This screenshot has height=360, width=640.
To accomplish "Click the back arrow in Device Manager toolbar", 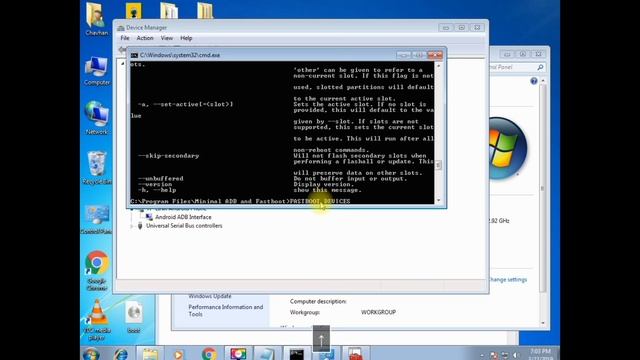I will tap(122, 49).
